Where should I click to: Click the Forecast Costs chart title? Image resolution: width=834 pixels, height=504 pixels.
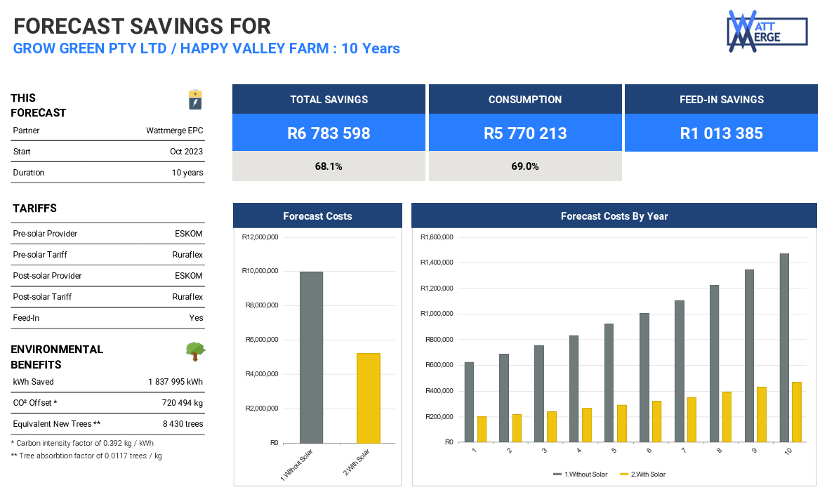pyautogui.click(x=317, y=216)
